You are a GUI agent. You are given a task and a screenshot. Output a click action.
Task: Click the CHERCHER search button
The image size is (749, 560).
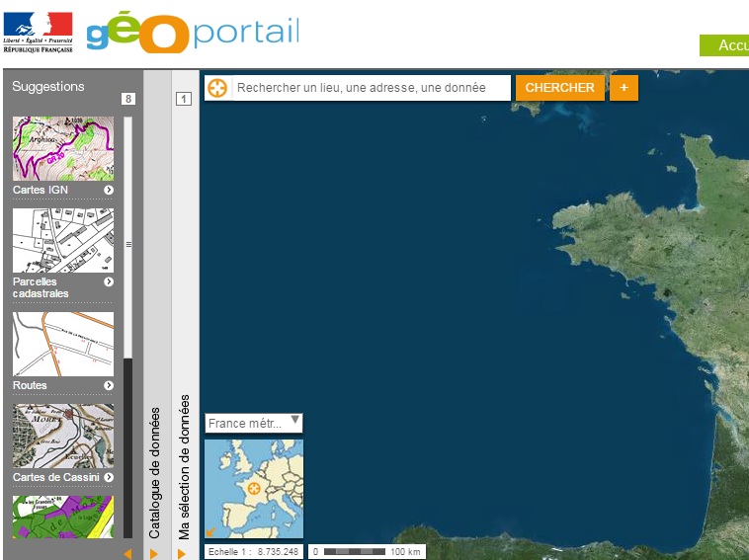[x=560, y=88]
